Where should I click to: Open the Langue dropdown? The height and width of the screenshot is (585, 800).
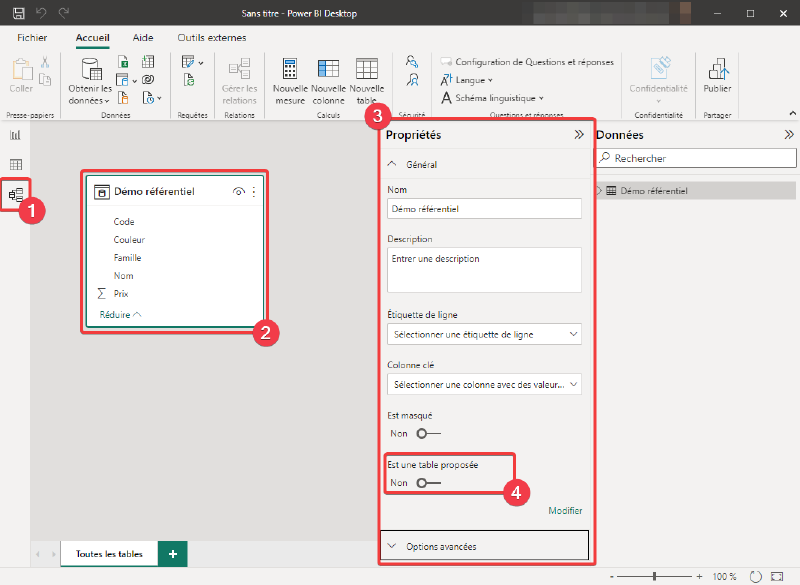point(467,80)
